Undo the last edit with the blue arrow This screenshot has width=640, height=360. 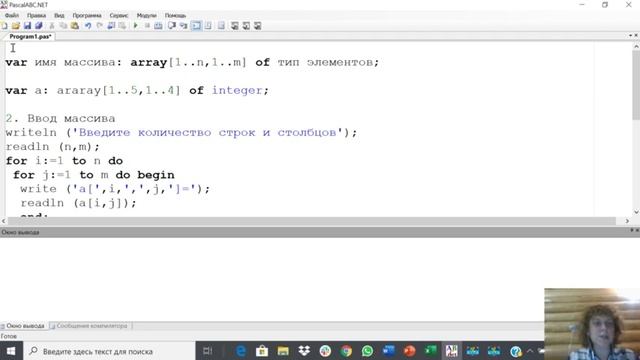click(x=88, y=26)
